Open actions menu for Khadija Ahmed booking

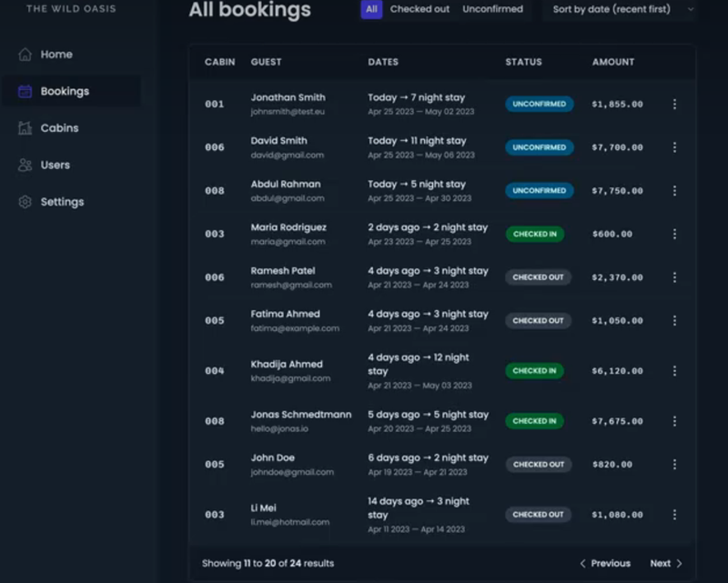(674, 371)
